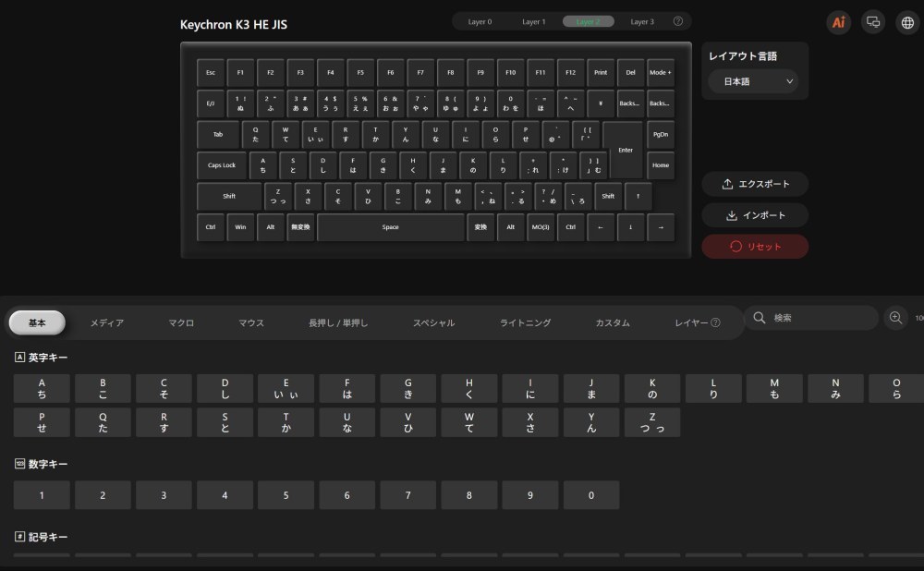Click the エクスポート export button
Viewport: 924px width, 571px height.
[755, 184]
